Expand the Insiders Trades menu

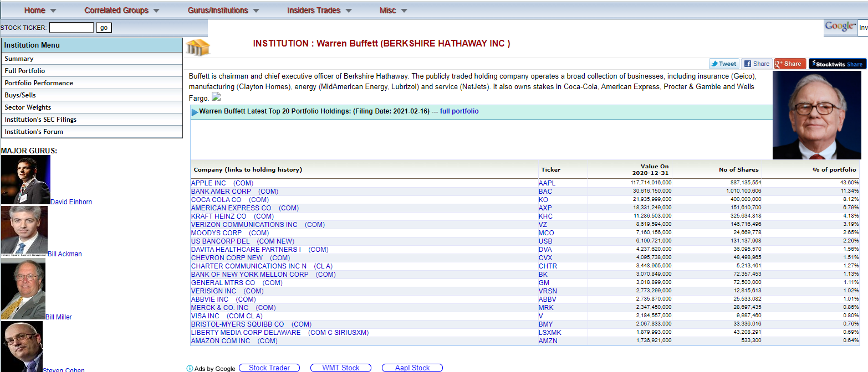(x=320, y=11)
